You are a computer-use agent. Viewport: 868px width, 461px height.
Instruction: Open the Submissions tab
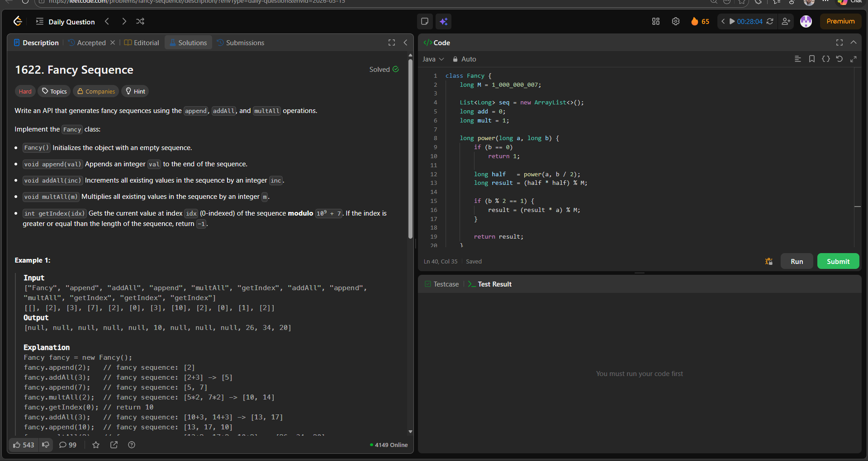coord(240,42)
